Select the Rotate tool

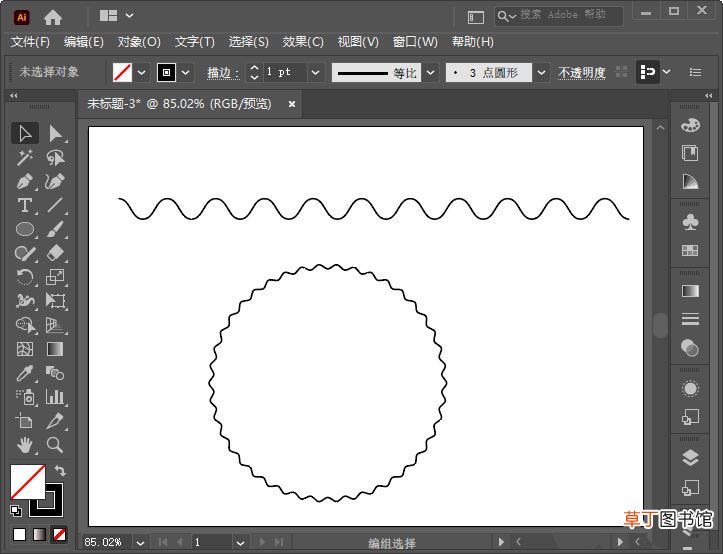[x=25, y=277]
